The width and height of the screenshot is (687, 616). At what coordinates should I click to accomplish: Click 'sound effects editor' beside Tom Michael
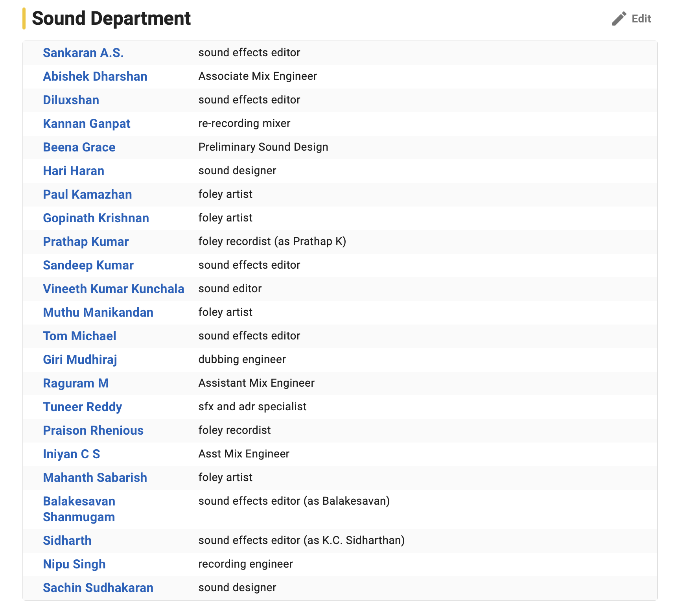click(x=249, y=336)
